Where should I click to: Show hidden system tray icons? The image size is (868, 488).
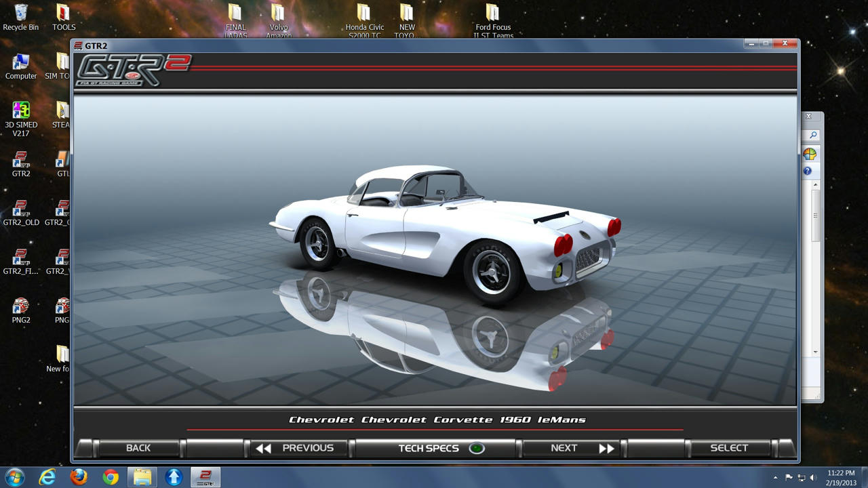pyautogui.click(x=776, y=478)
